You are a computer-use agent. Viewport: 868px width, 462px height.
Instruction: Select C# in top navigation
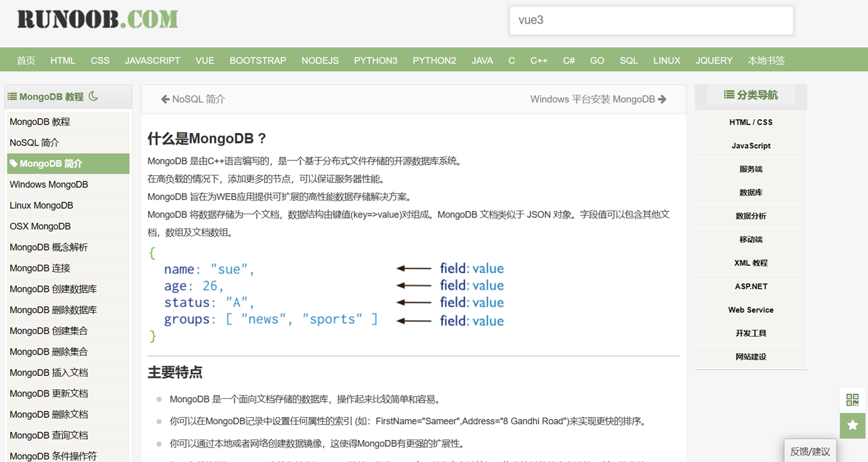pos(569,61)
